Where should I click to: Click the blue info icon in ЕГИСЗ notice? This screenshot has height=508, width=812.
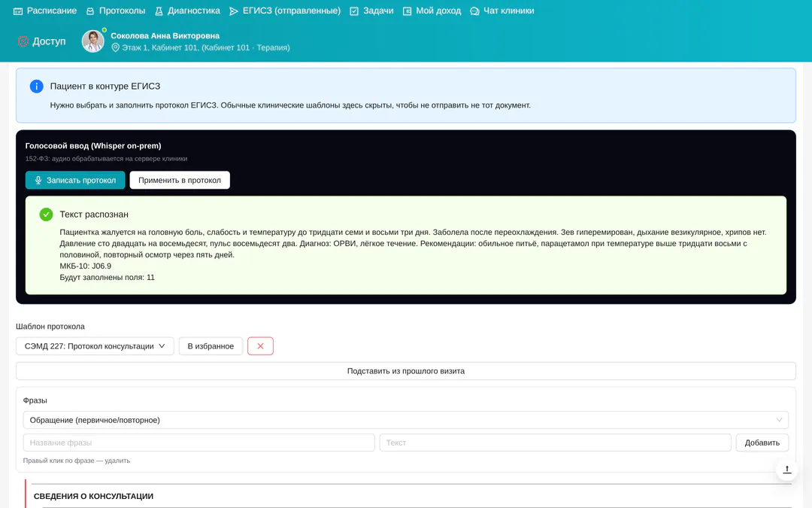point(36,87)
